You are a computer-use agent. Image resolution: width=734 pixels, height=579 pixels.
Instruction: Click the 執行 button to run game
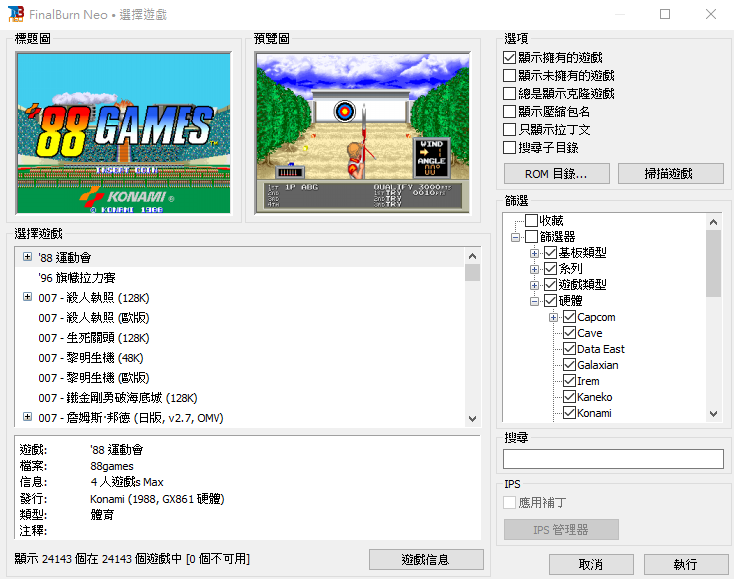click(x=686, y=564)
